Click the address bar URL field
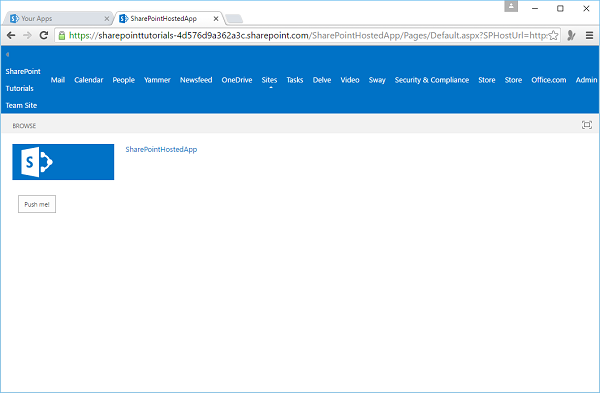Screen dimensions: 600x393 click(308, 36)
